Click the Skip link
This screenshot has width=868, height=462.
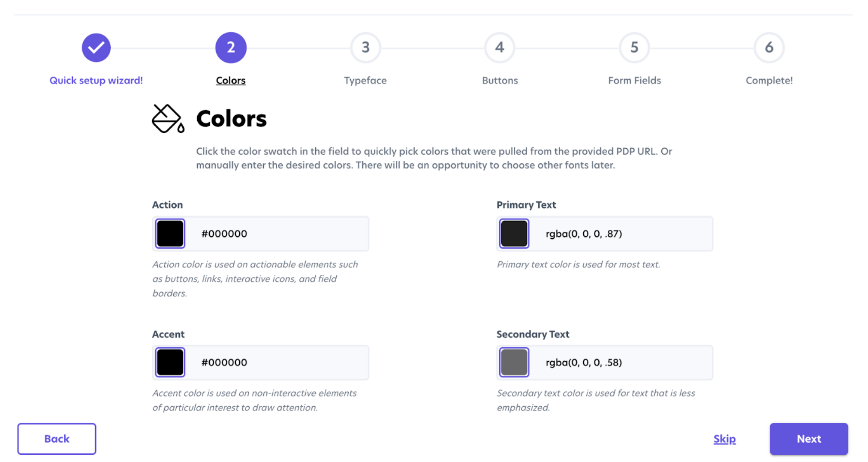click(724, 439)
